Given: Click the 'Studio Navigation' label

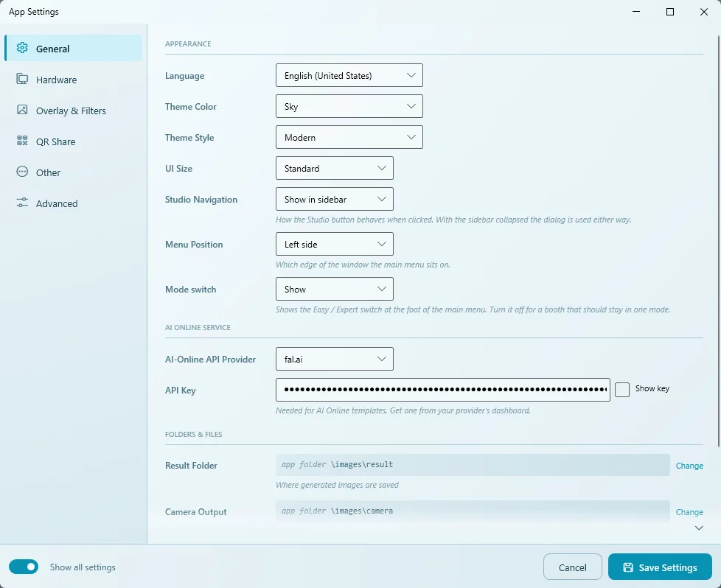Looking at the screenshot, I should [x=201, y=200].
